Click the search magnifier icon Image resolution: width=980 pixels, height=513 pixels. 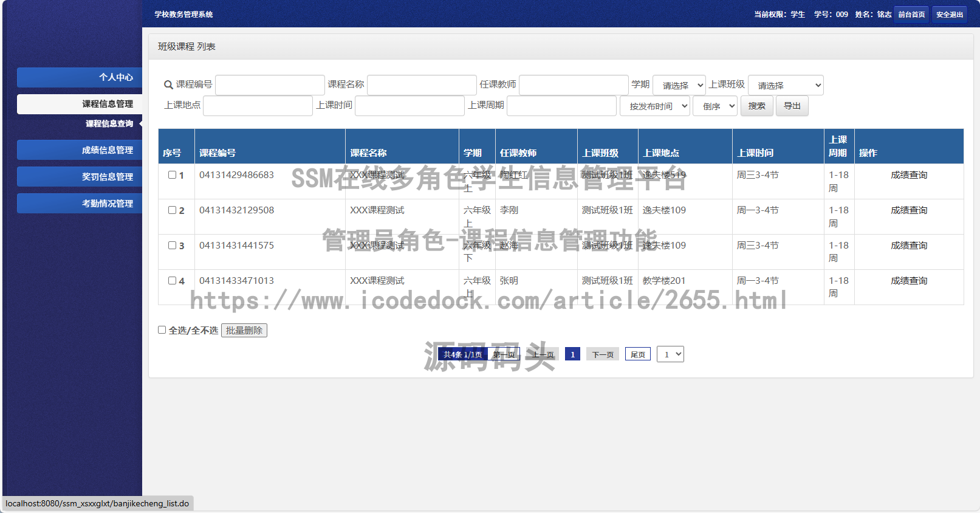tap(168, 85)
